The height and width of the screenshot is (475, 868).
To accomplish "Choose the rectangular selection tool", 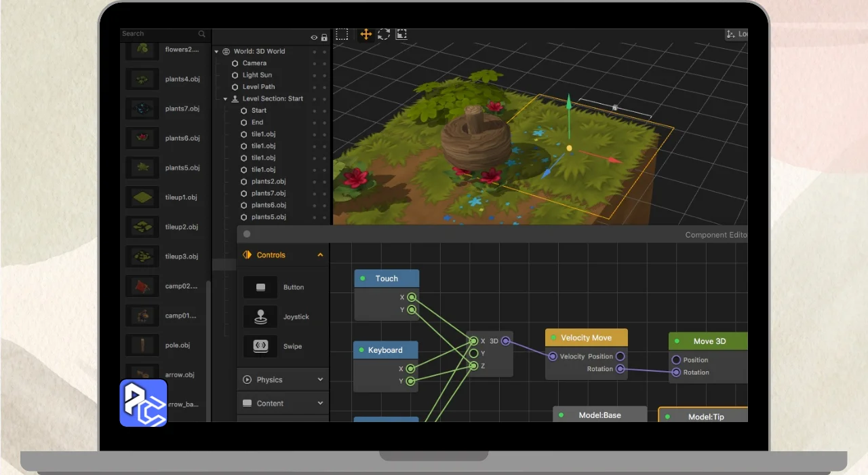I will (342, 34).
